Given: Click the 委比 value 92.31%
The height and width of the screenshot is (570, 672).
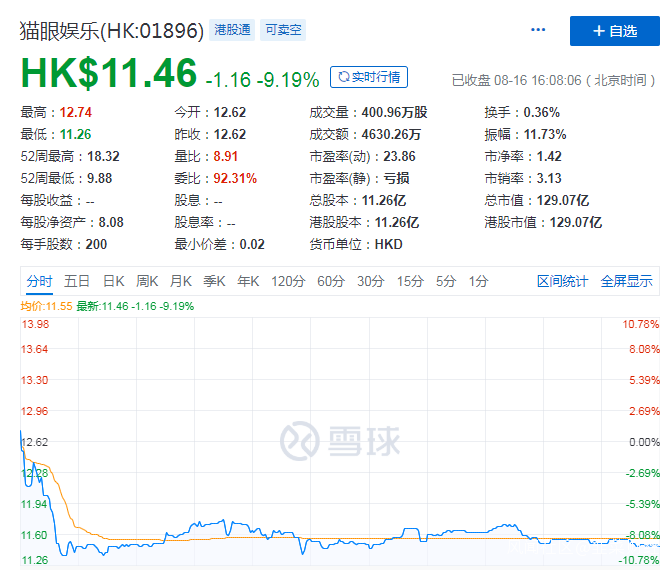Looking at the screenshot, I should click(235, 178).
